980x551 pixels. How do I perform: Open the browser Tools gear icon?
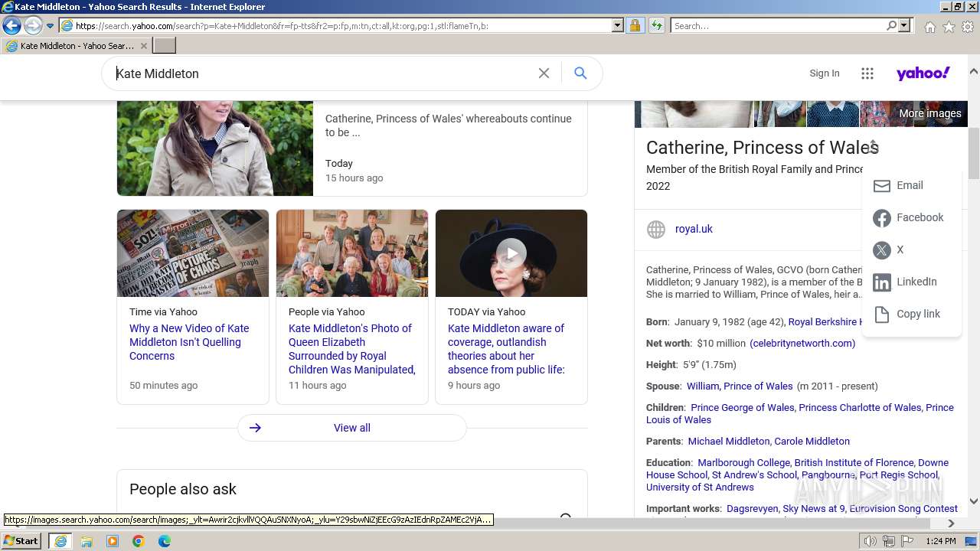coord(968,27)
